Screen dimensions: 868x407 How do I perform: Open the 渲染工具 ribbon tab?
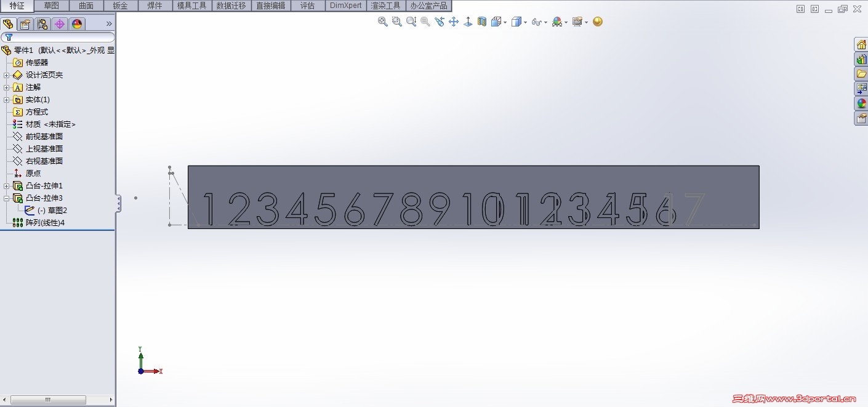click(386, 6)
